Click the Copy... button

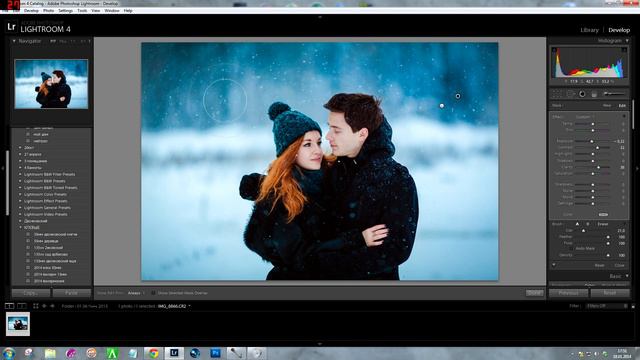tap(31, 293)
